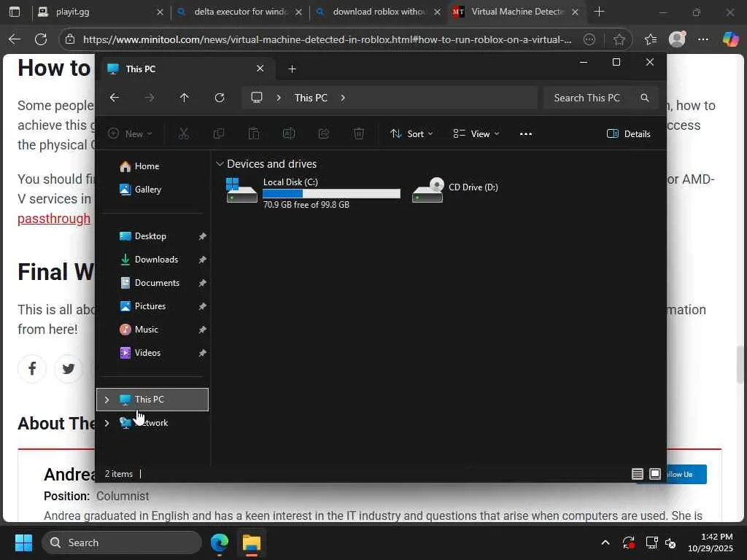Click the search magnifier in Explorer
Screen dimensions: 747x560
[645, 98]
